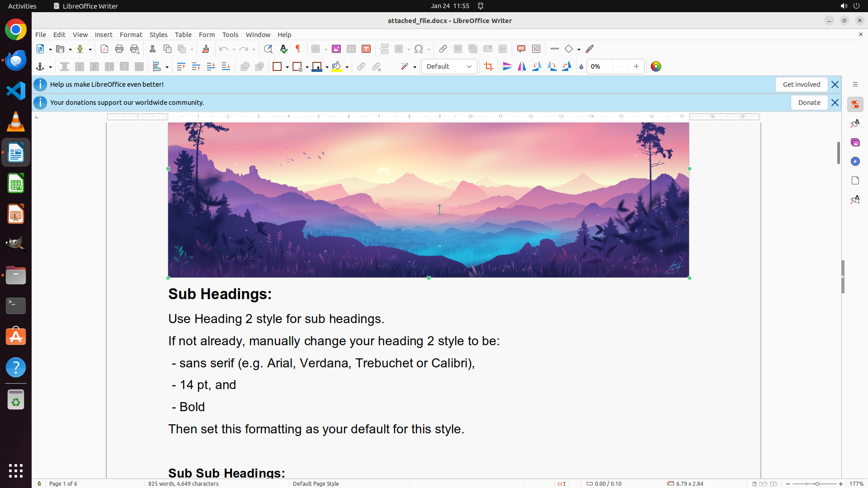The width and height of the screenshot is (868, 488).
Task: Open the image Color settings icon
Action: point(656,67)
